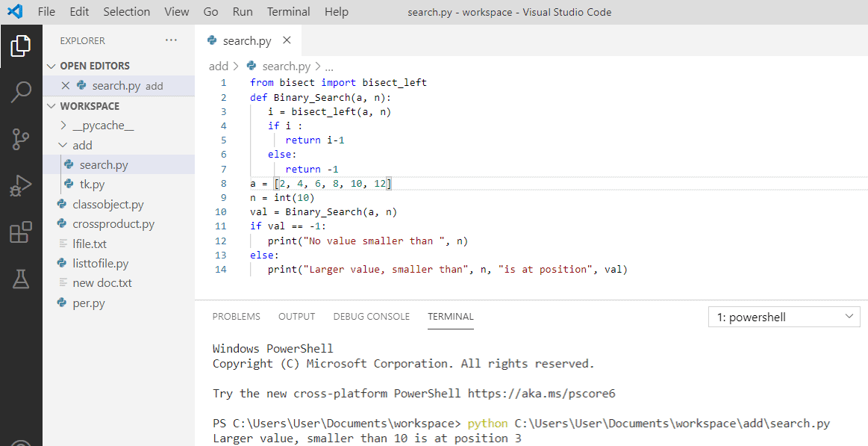The height and width of the screenshot is (446, 868).
Task: Open Explorer panel more actions ellipsis
Action: tap(171, 40)
